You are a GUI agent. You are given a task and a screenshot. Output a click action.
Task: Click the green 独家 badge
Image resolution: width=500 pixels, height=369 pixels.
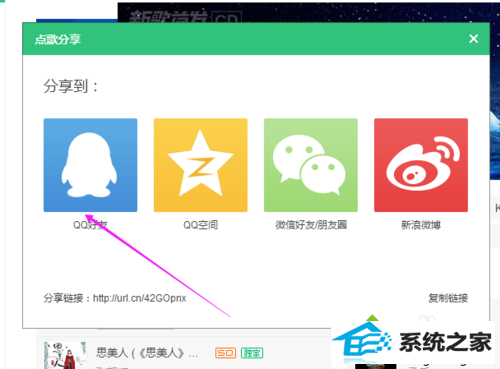point(252,353)
